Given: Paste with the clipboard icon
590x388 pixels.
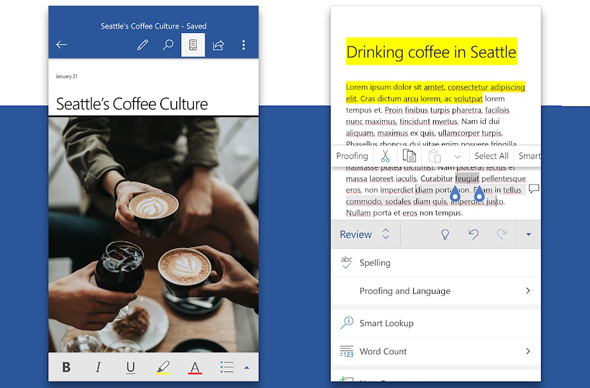Looking at the screenshot, I should tap(434, 156).
